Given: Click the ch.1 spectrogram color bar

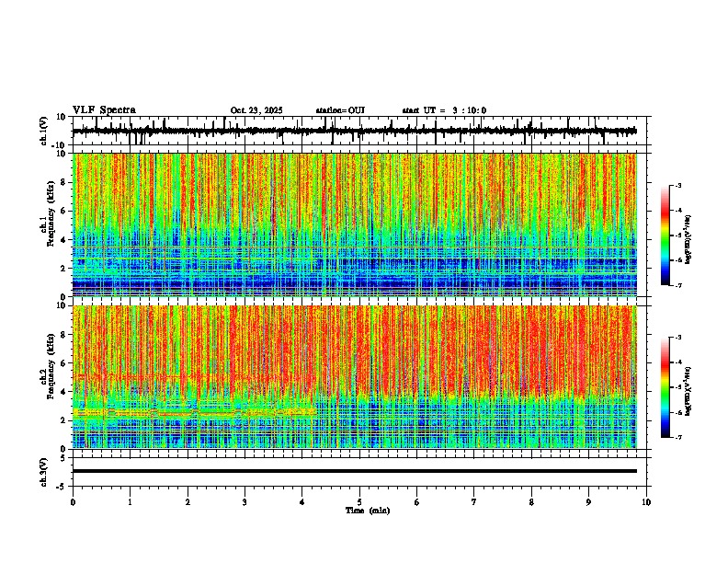Looking at the screenshot, I should click(665, 235).
